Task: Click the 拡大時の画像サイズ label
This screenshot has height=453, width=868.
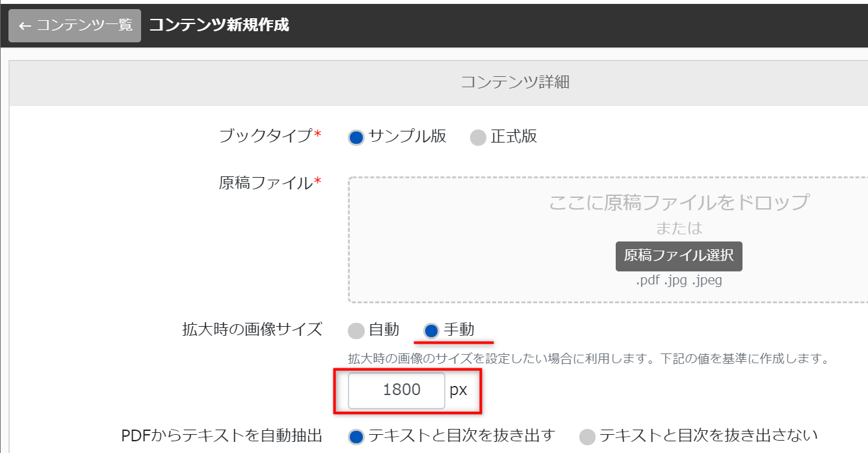Action: tap(252, 329)
